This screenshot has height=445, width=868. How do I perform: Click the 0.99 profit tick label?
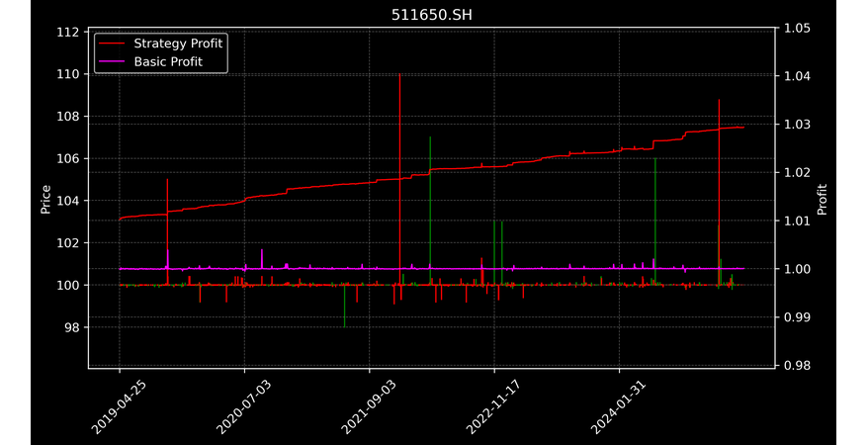coord(797,317)
